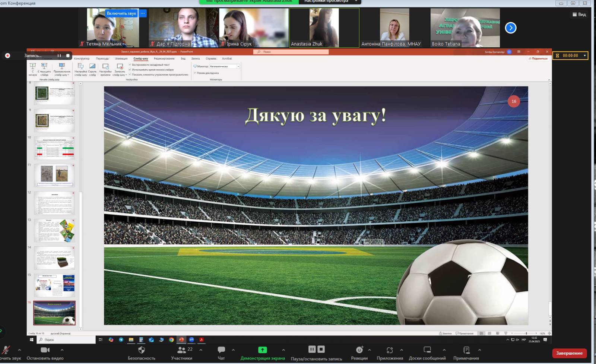Adjust the PowerPoint zoom slider

tap(526, 333)
